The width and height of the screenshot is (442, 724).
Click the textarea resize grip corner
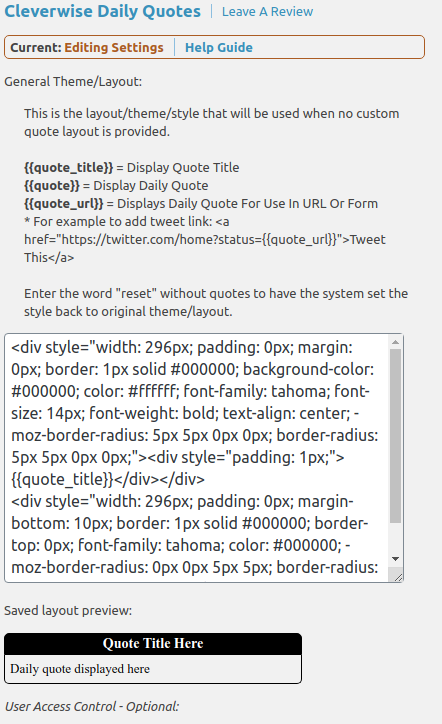[398, 576]
